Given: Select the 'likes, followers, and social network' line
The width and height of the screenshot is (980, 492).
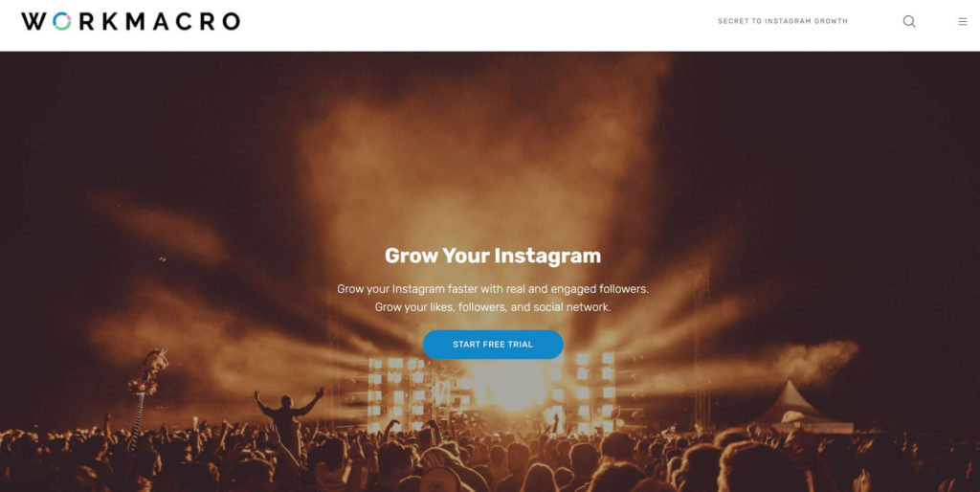Looking at the screenshot, I should pyautogui.click(x=493, y=307).
